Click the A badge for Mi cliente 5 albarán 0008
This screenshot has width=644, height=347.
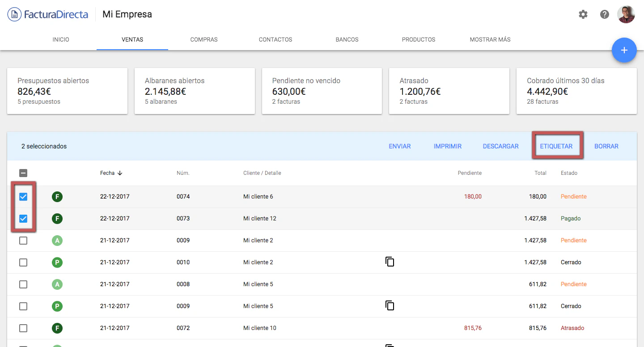pyautogui.click(x=57, y=284)
